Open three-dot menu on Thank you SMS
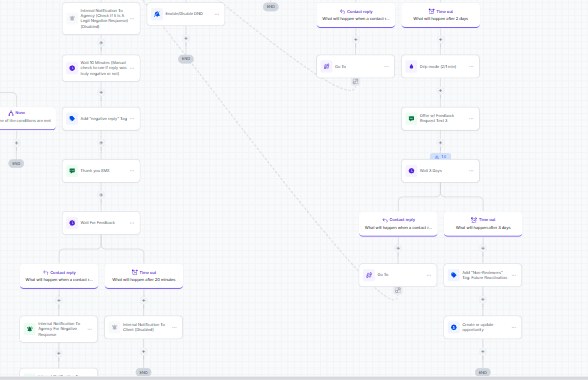This screenshot has height=380, width=588. [132, 171]
